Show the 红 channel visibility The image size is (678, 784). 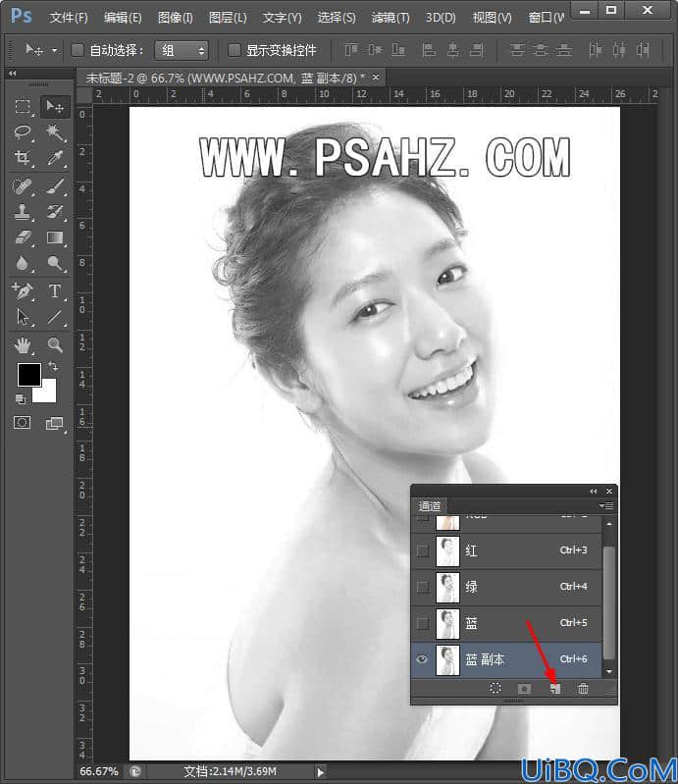[x=423, y=550]
